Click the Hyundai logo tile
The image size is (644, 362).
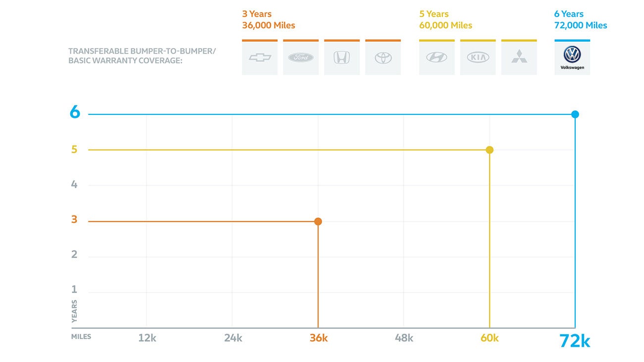(436, 57)
